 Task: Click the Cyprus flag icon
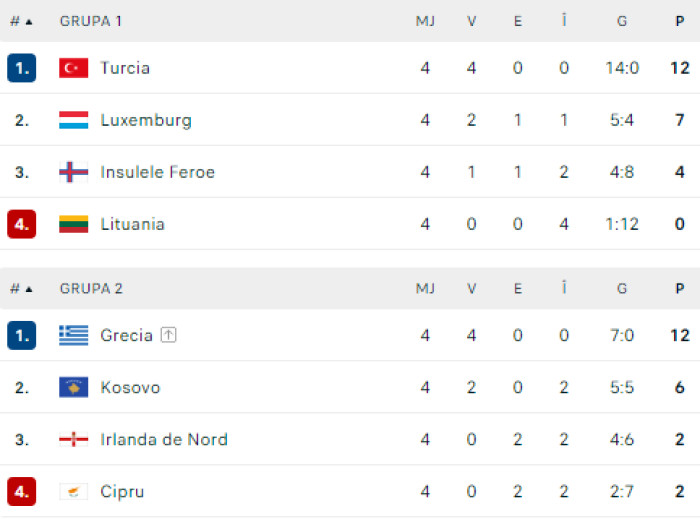pos(74,492)
